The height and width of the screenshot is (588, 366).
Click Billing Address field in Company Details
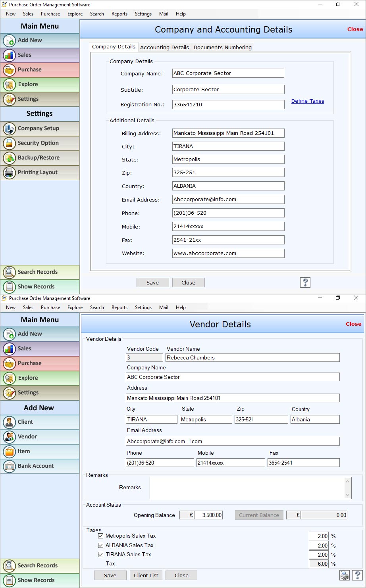228,133
